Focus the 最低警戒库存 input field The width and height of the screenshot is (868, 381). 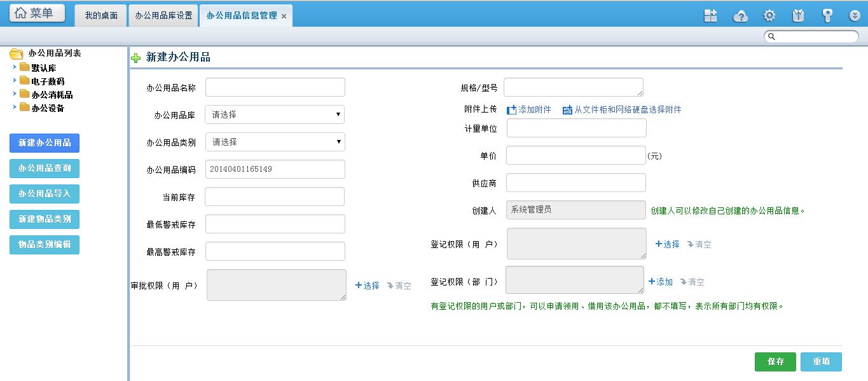[275, 224]
